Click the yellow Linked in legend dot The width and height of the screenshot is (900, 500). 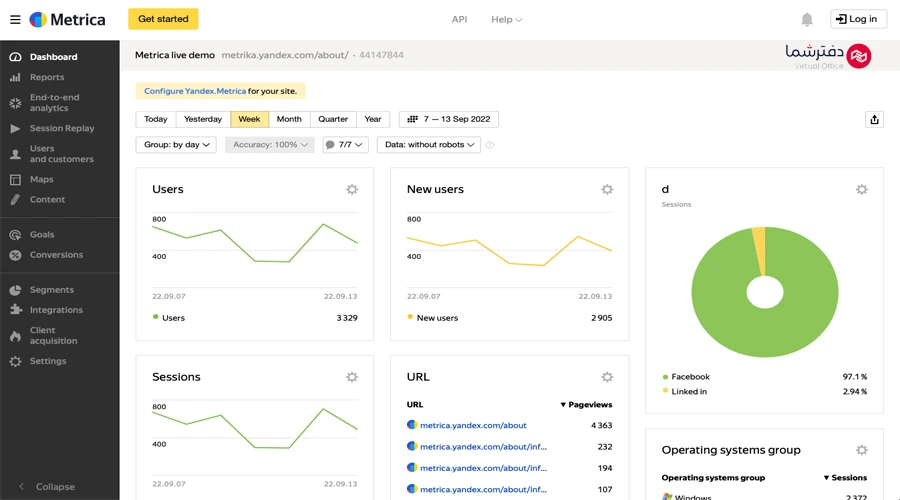665,391
